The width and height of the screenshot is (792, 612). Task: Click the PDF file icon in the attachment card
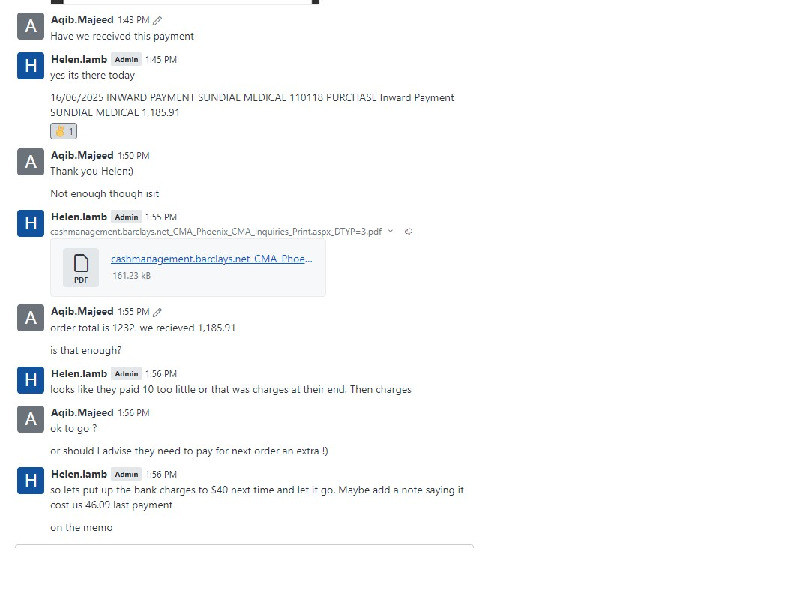click(81, 267)
